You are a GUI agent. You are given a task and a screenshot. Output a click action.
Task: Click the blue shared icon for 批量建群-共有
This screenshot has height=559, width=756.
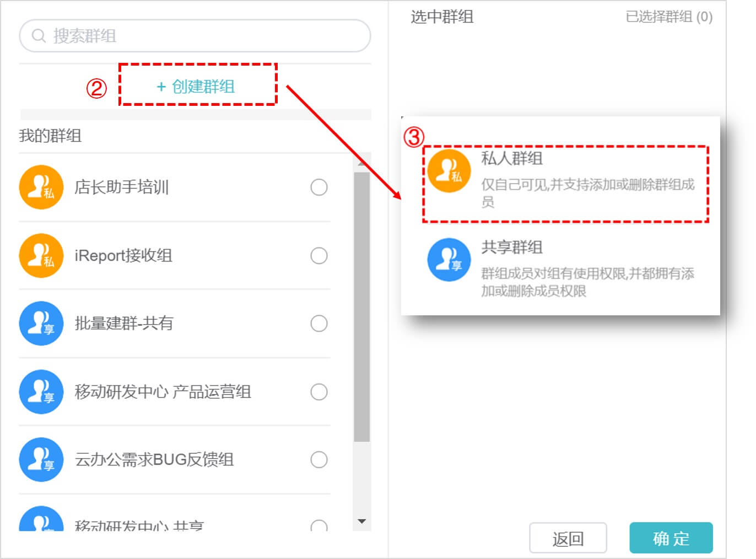click(41, 324)
